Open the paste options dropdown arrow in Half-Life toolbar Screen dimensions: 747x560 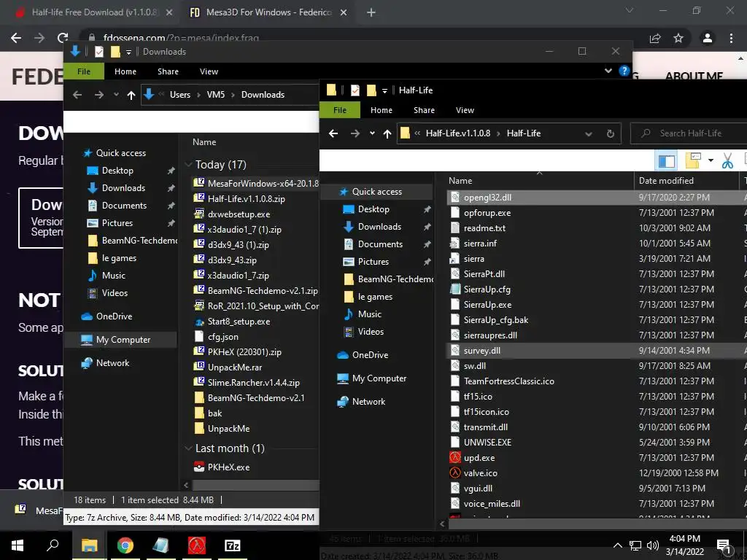pyautogui.click(x=711, y=160)
